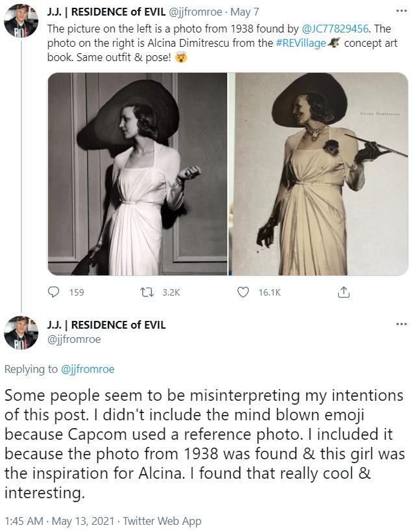This screenshot has height=532, width=413.
Task: Open the Twitter Web App source link
Action: [x=162, y=521]
